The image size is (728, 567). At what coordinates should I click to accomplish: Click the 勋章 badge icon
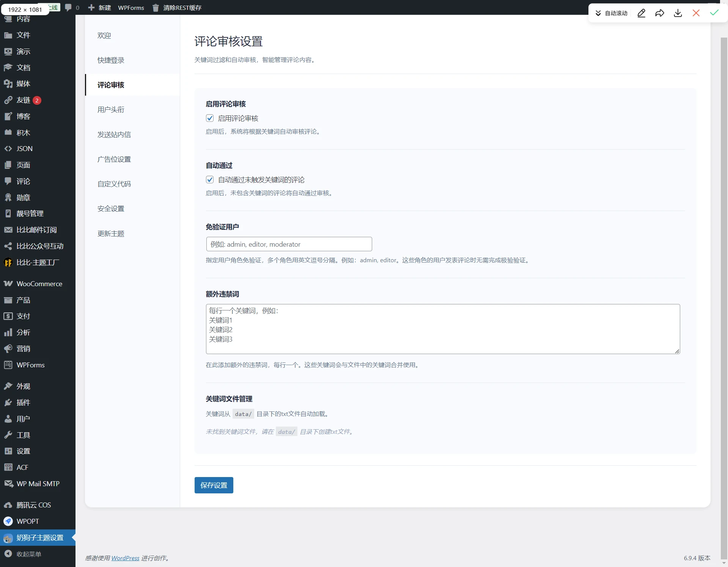pyautogui.click(x=8, y=198)
